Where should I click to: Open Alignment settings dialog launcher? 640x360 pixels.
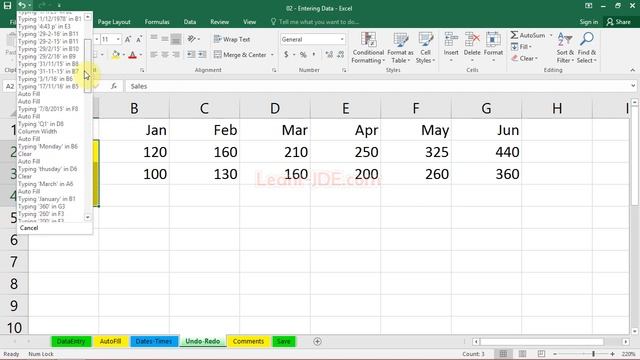(274, 70)
